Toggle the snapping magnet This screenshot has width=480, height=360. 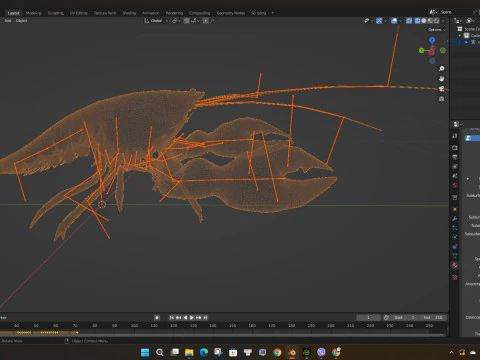tap(187, 21)
